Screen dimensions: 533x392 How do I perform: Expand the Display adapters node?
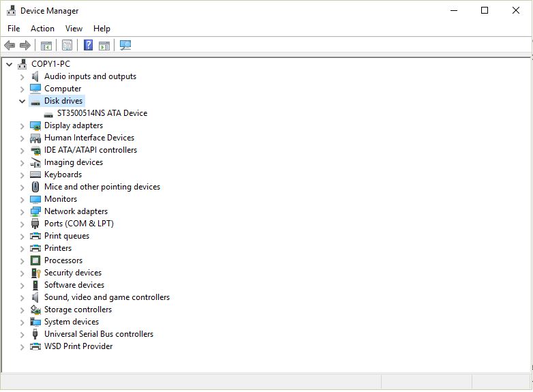22,126
